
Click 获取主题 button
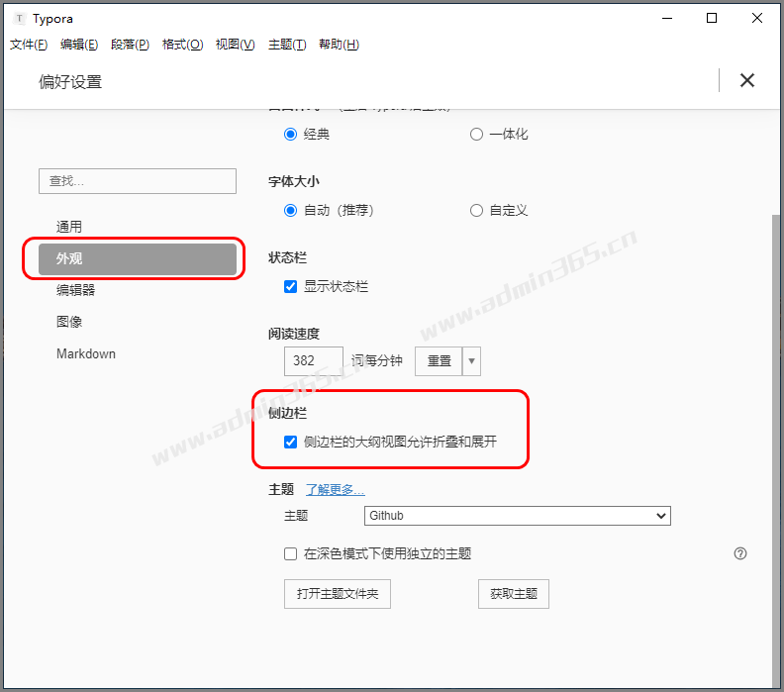(514, 594)
